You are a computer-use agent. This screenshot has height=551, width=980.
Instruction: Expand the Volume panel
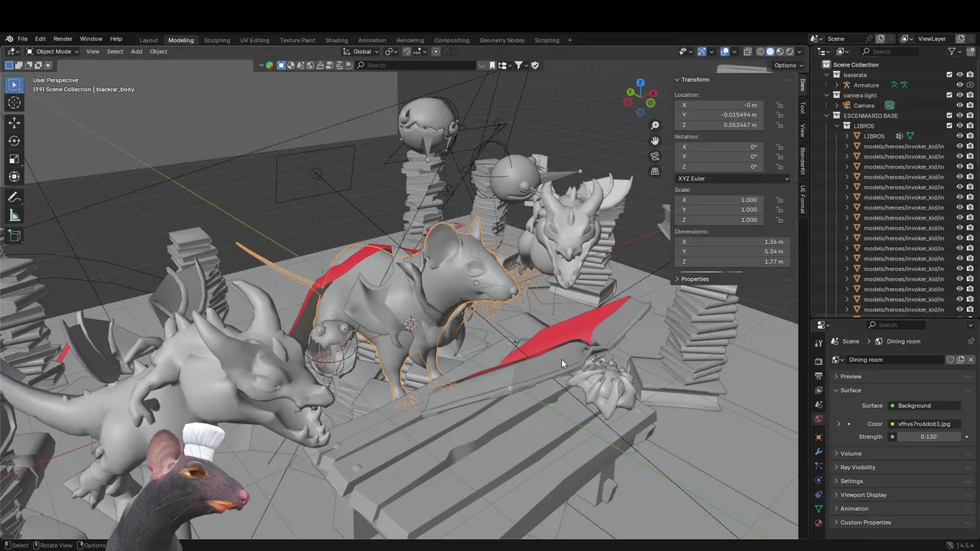pyautogui.click(x=851, y=453)
